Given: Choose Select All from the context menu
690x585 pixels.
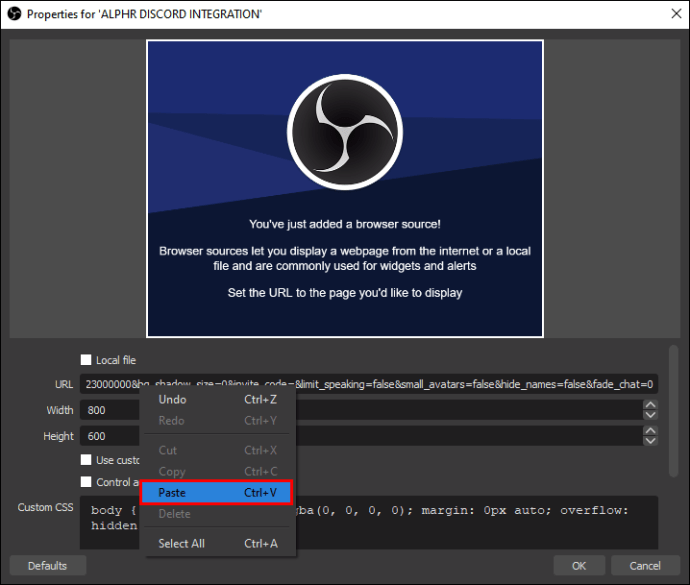Looking at the screenshot, I should point(217,544).
